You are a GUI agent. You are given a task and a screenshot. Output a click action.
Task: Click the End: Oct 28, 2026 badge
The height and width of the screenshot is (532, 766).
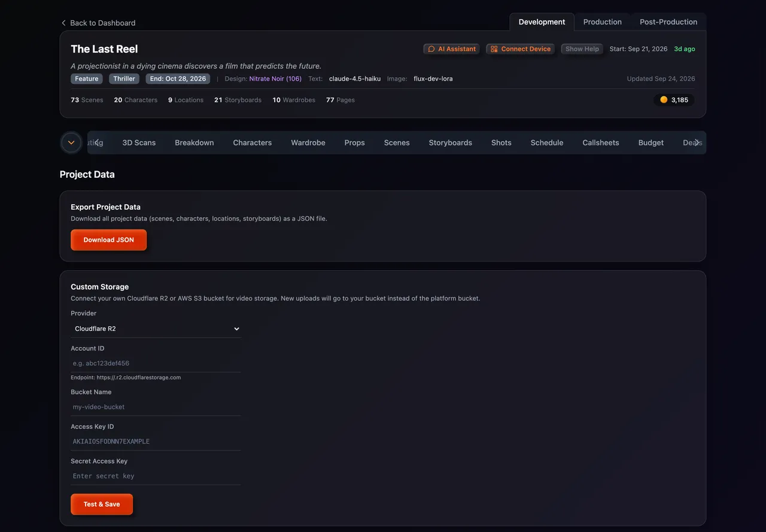pyautogui.click(x=178, y=79)
